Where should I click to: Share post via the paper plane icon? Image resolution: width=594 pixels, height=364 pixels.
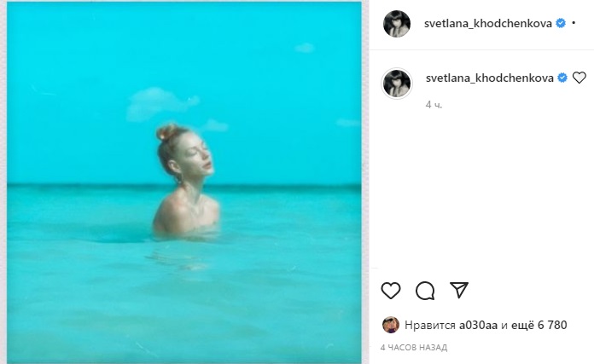point(459,290)
